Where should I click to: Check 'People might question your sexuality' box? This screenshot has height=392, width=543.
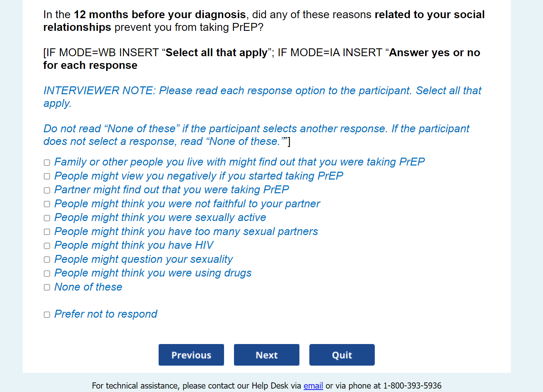pyautogui.click(x=47, y=260)
